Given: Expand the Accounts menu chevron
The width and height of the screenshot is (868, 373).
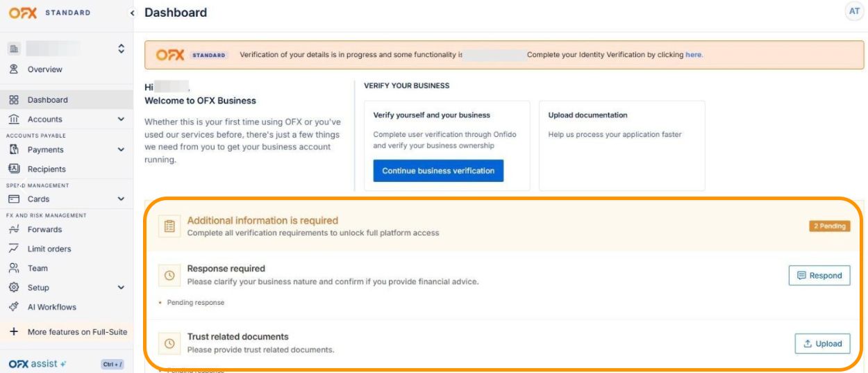Looking at the screenshot, I should pos(121,119).
